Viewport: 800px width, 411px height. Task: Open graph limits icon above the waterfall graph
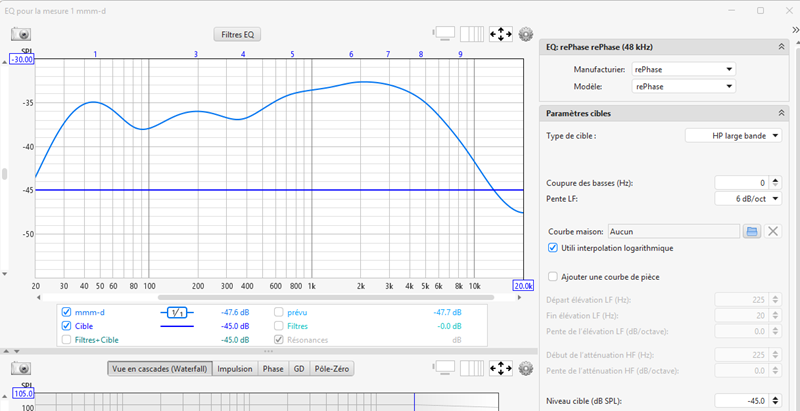pos(472,368)
